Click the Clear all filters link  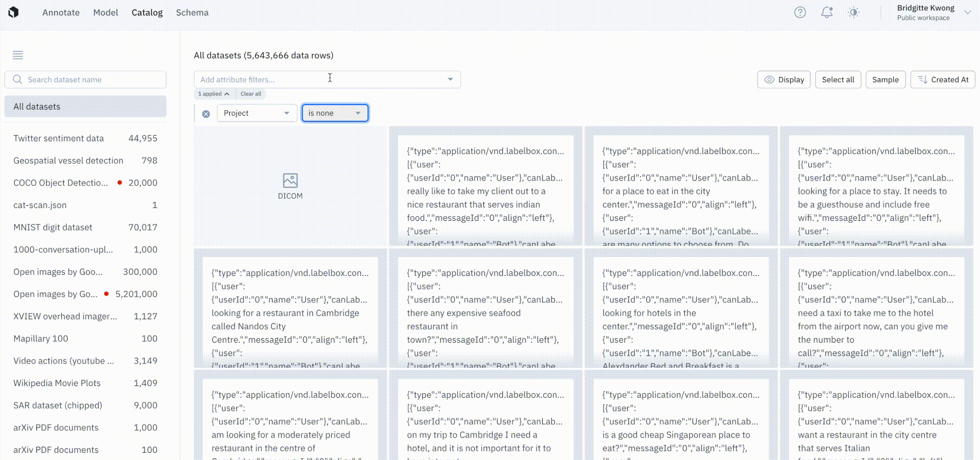(251, 94)
